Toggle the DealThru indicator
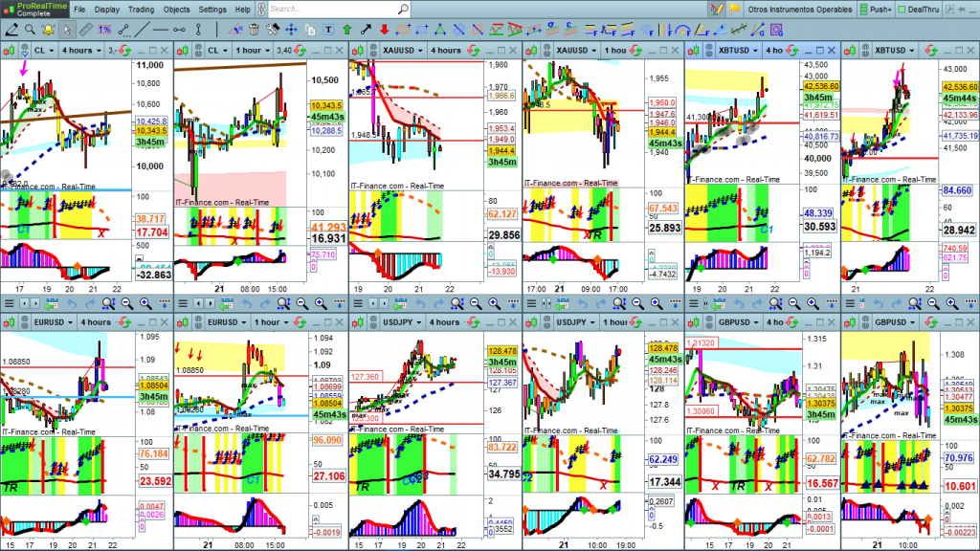Viewport: 980px width, 551px height. tap(919, 9)
